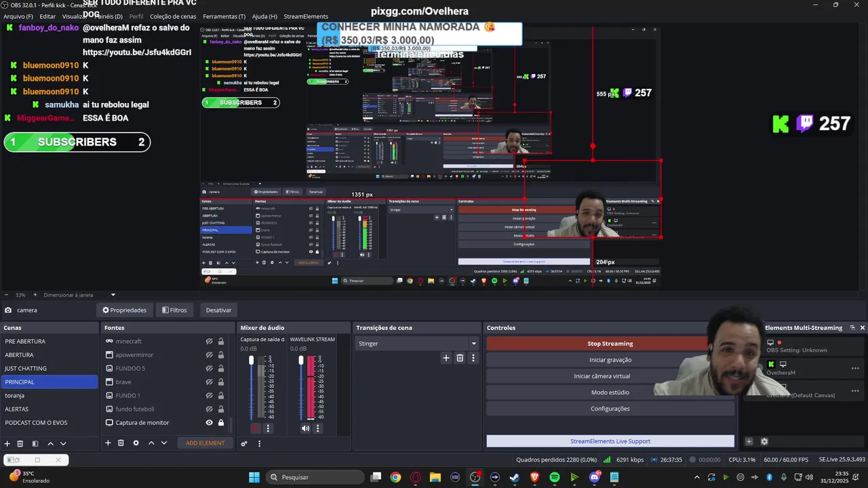Click the Fontes list scrollbar
The height and width of the screenshot is (488, 868).
pyautogui.click(x=231, y=424)
